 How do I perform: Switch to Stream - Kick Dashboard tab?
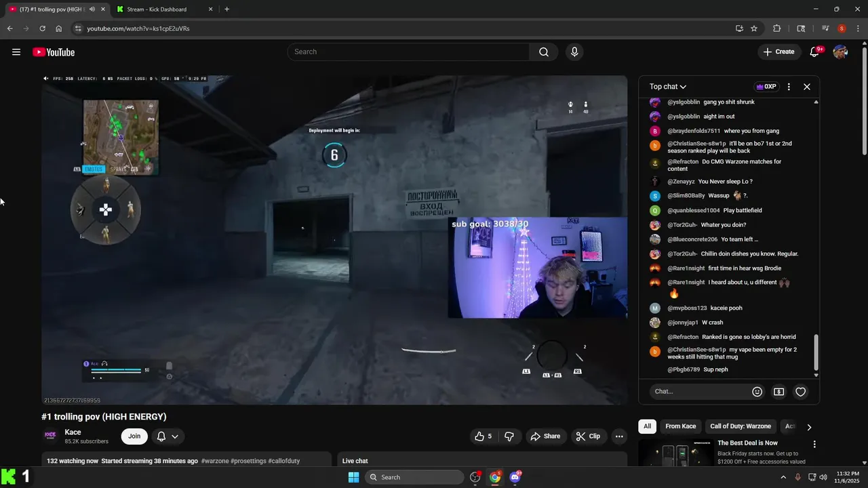(x=164, y=9)
